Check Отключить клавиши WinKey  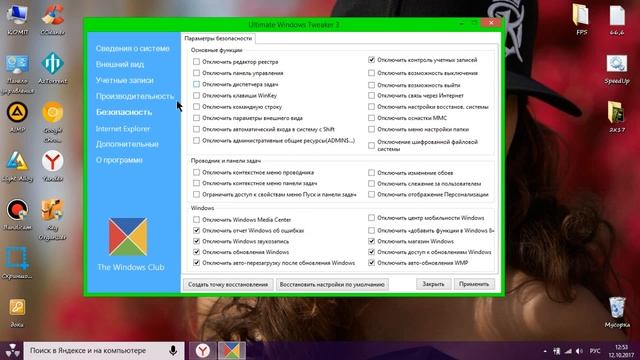point(196,96)
